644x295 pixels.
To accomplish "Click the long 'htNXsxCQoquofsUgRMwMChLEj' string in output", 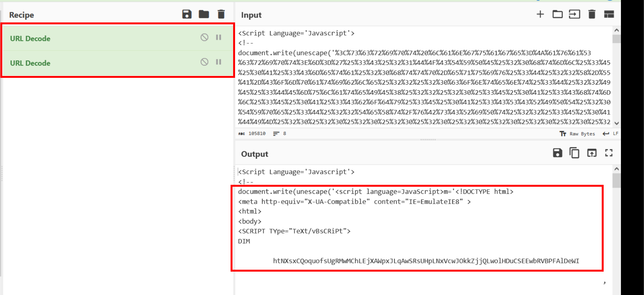I will click(426, 261).
